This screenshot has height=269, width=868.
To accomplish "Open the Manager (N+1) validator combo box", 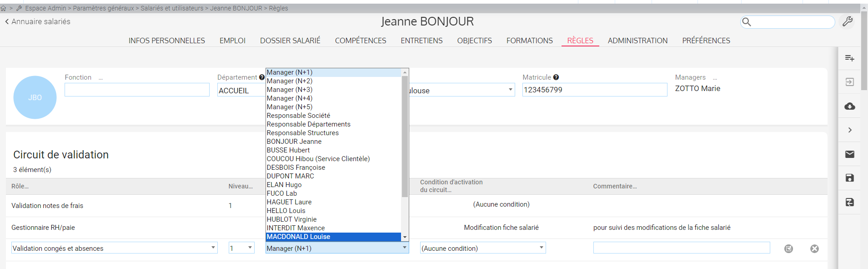I will [337, 248].
